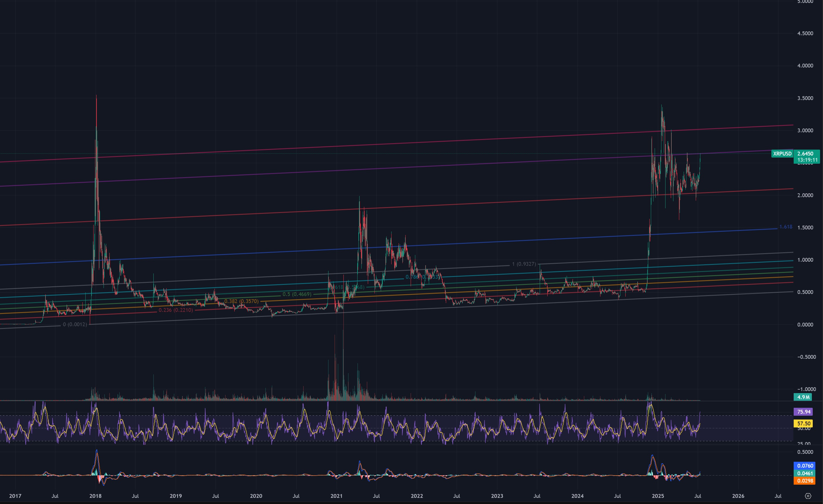
Task: Click 2026 on the time axis
Action: click(738, 496)
